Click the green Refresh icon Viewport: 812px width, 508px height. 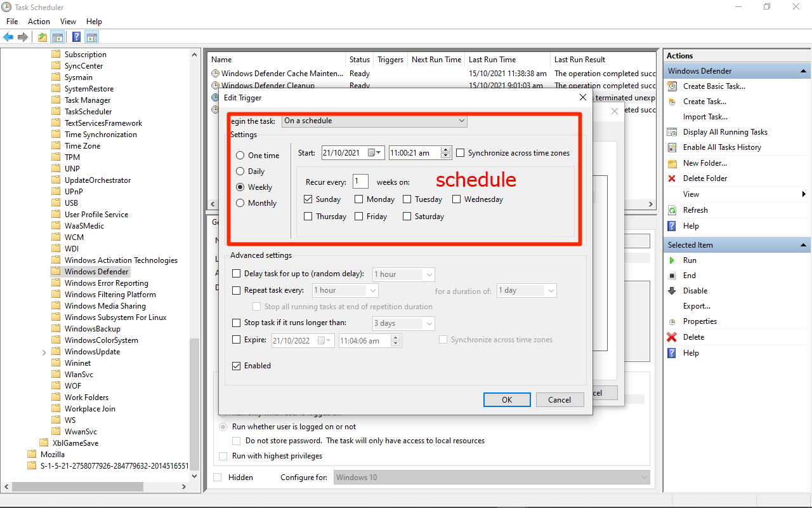pos(672,210)
